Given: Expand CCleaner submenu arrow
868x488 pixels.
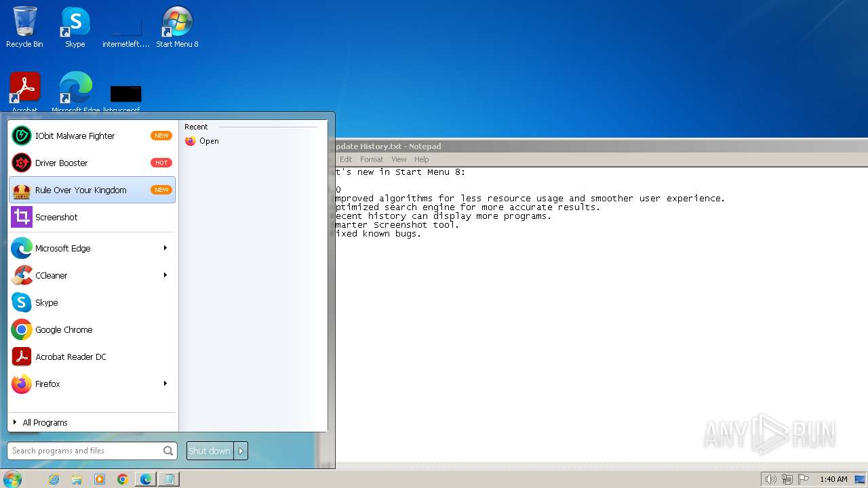Looking at the screenshot, I should click(x=165, y=275).
